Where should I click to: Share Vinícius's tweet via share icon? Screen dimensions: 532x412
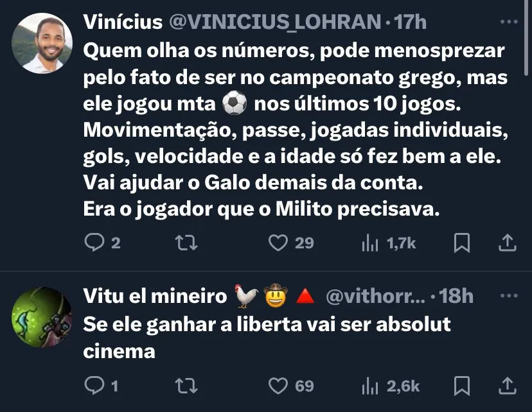507,243
